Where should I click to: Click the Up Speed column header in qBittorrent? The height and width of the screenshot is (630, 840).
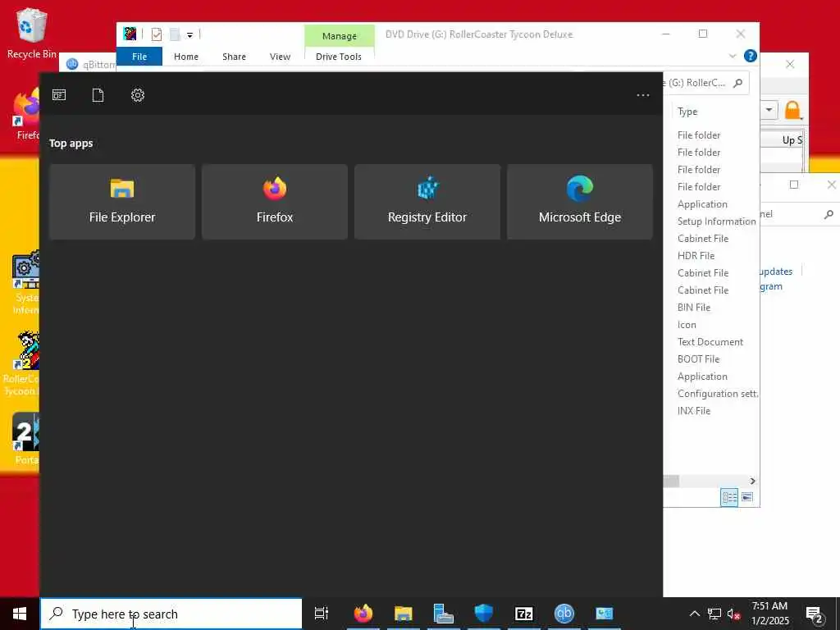[791, 139]
